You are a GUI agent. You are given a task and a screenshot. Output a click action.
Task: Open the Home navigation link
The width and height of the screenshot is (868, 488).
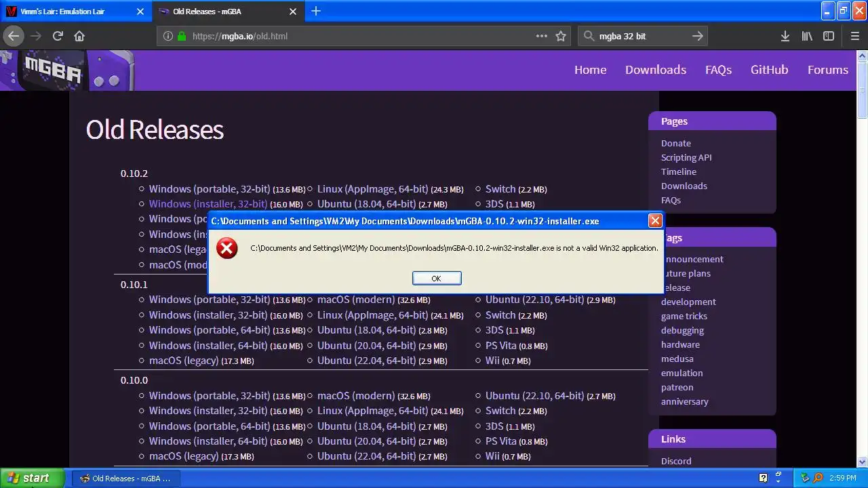point(591,70)
